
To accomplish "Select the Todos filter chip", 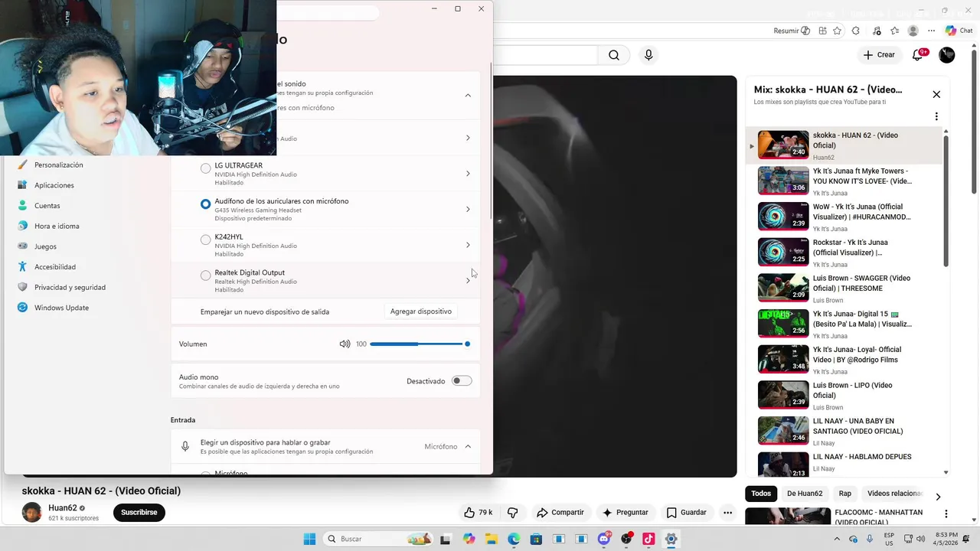I will pos(761,494).
